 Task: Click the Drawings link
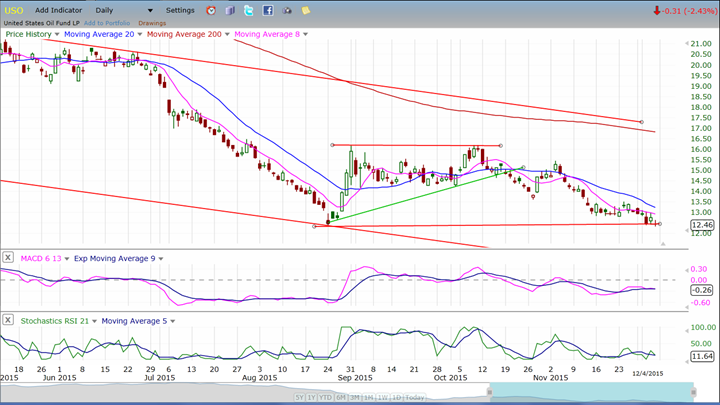(x=152, y=22)
